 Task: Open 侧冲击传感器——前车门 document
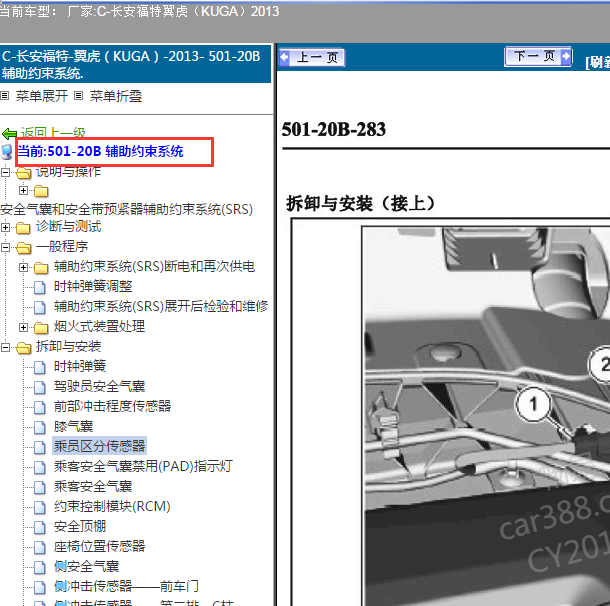[x=126, y=587]
